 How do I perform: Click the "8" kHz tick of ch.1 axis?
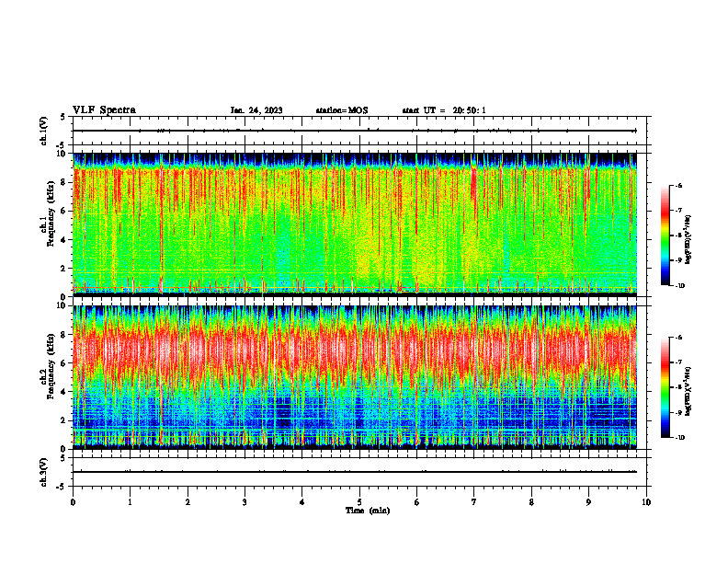click(x=63, y=182)
